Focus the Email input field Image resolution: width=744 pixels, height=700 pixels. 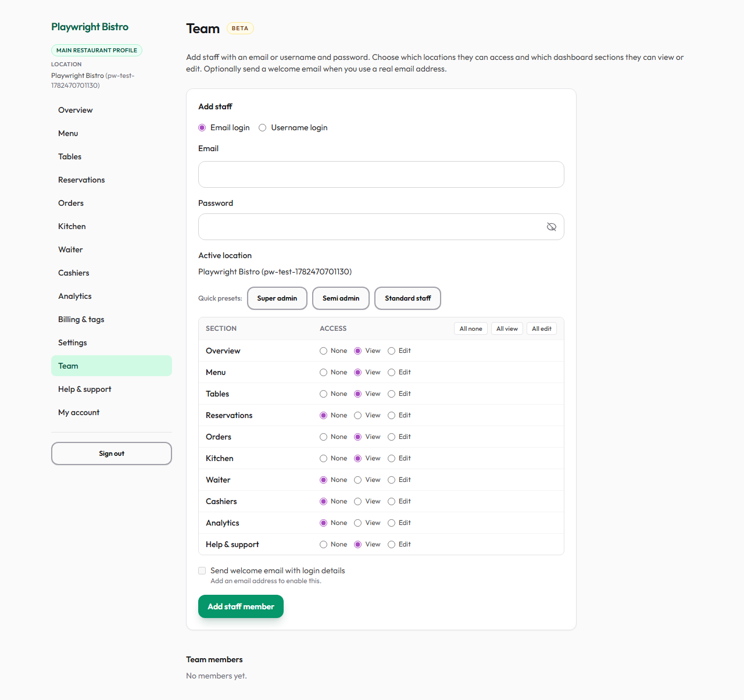pyautogui.click(x=381, y=174)
